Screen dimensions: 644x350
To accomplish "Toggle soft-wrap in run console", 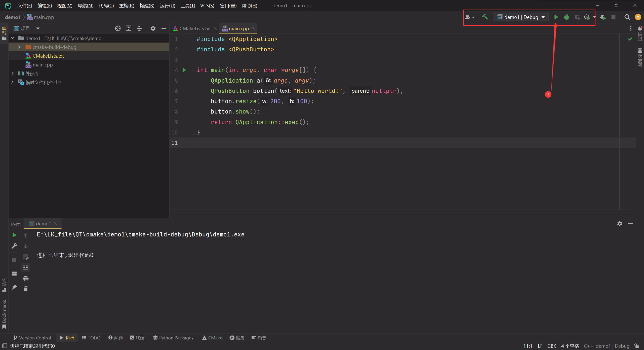I will pyautogui.click(x=26, y=257).
